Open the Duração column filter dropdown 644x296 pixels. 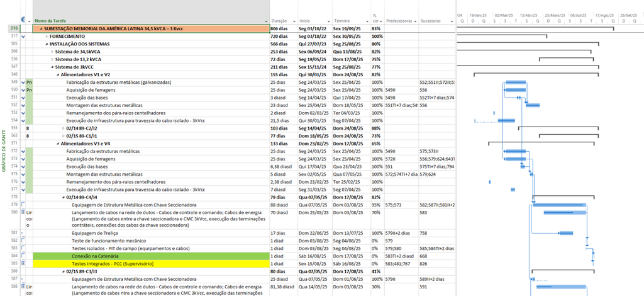point(294,21)
